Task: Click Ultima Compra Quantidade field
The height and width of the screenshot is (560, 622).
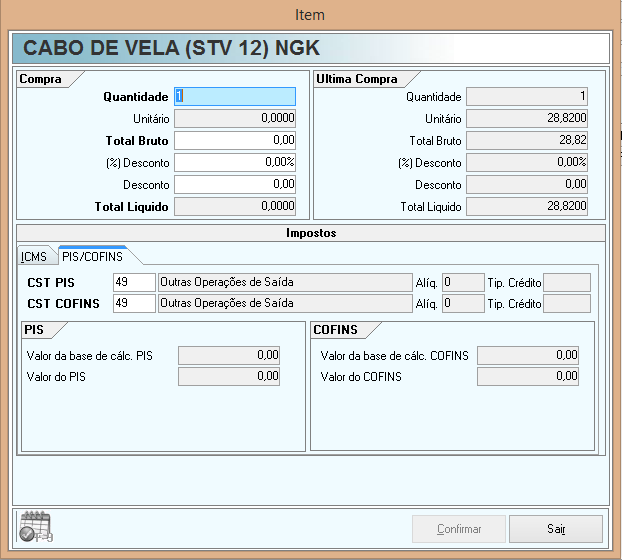Action: pyautogui.click(x=527, y=96)
